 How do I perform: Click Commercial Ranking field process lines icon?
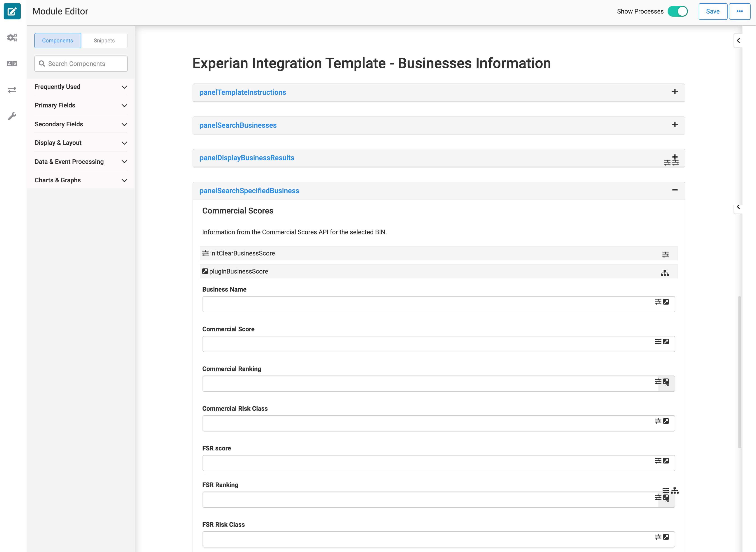pos(658,381)
